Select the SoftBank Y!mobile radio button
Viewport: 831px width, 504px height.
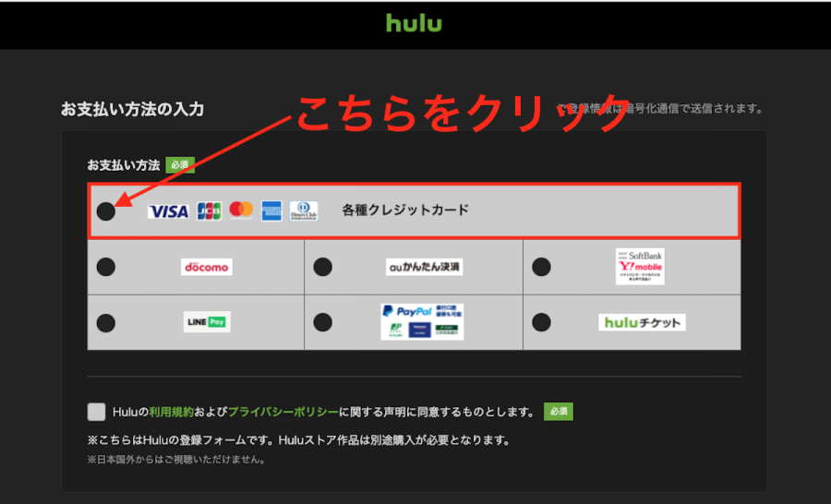pos(541,267)
